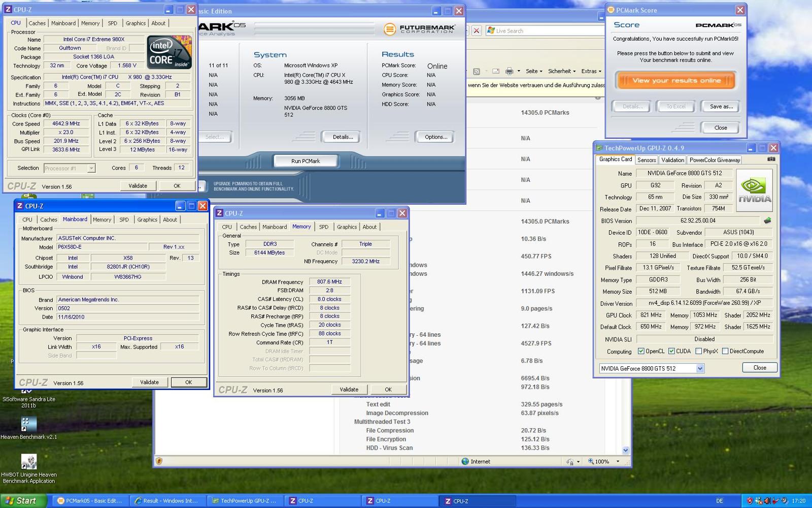
Task: Switch to the Sensors tab in GPU-Z
Action: pyautogui.click(x=647, y=160)
